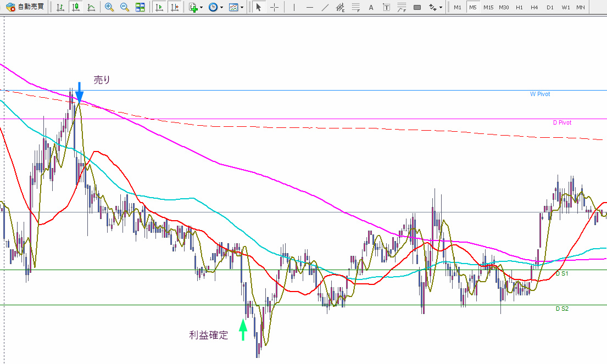This screenshot has width=607, height=364.
Task: Switch to M15 timeframe
Action: pyautogui.click(x=488, y=7)
